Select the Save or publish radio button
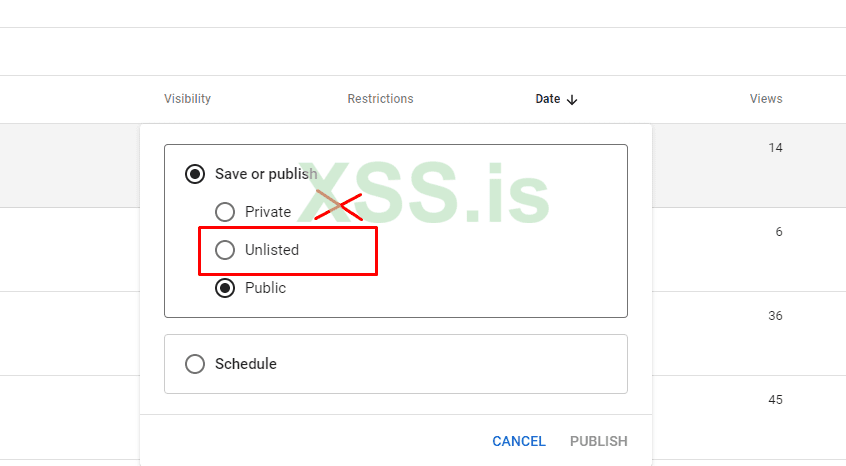This screenshot has width=846, height=466. [x=195, y=174]
